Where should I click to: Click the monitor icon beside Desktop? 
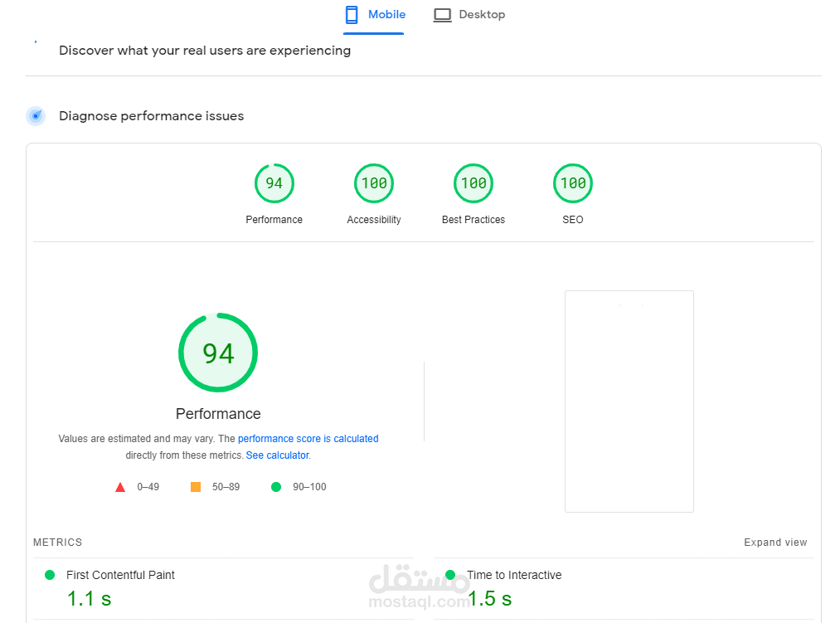pos(443,15)
